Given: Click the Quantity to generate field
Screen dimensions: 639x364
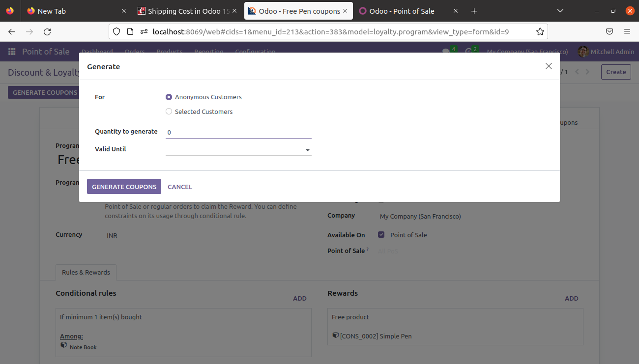Looking at the screenshot, I should click(238, 132).
